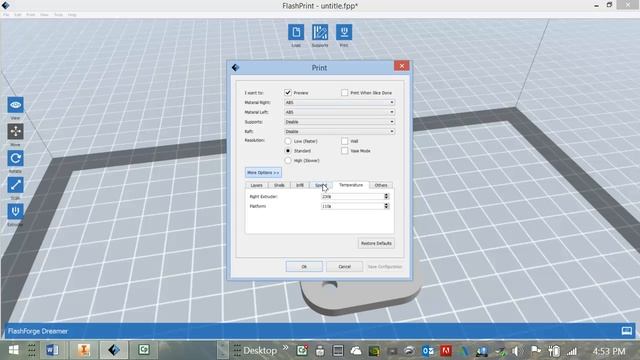Adjust Platform temperature stepper arrows
640x360 pixels.
[x=386, y=206]
